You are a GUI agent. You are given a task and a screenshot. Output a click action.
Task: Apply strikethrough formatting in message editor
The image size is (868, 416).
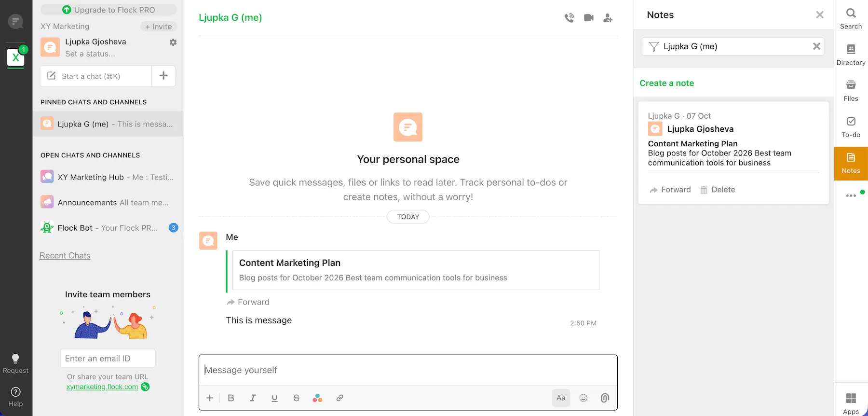coord(296,398)
